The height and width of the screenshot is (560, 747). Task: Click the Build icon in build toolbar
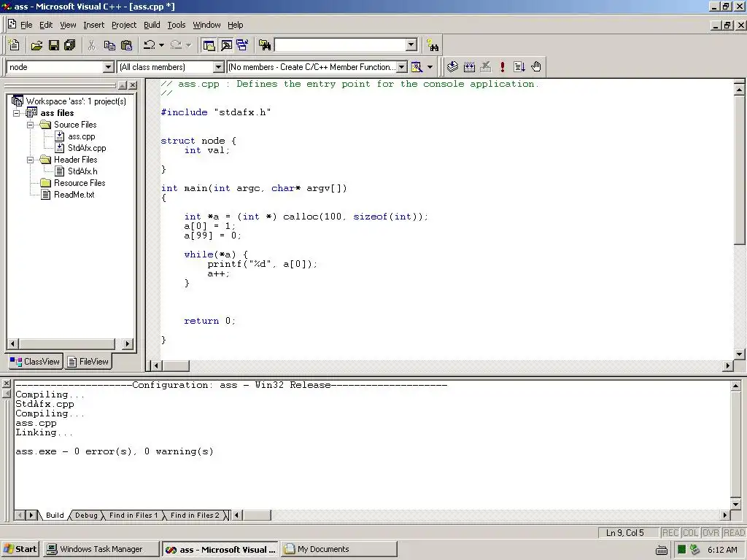[x=469, y=66]
